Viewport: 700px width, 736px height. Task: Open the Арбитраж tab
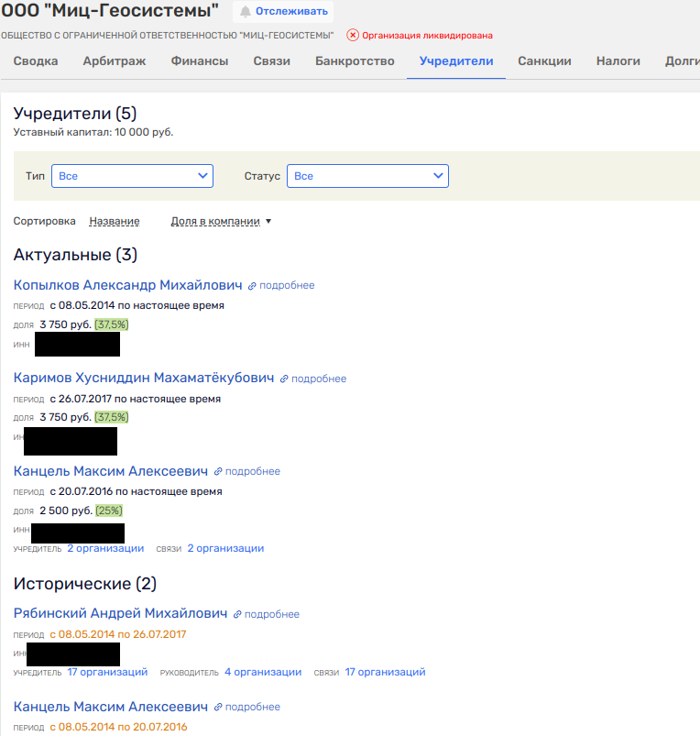click(115, 61)
